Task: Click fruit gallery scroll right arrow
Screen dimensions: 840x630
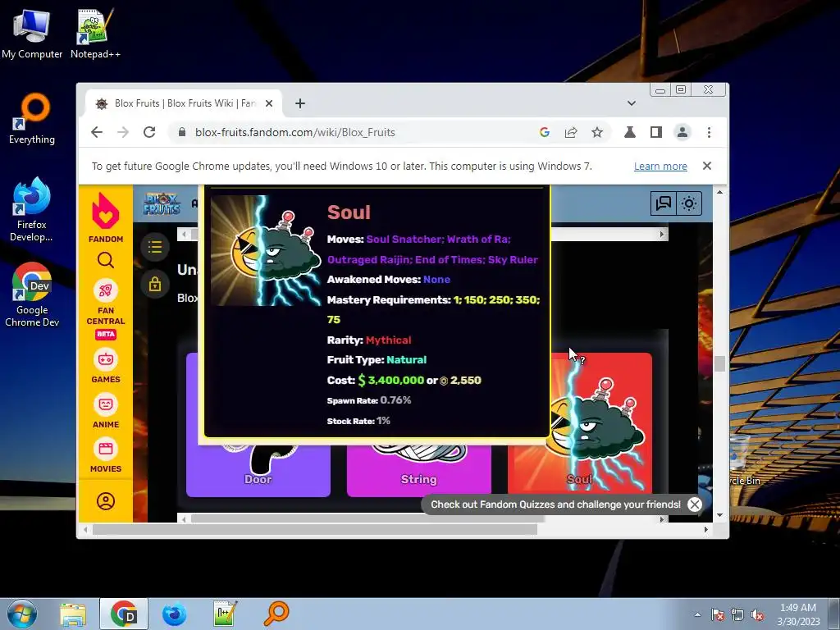Action: click(662, 519)
